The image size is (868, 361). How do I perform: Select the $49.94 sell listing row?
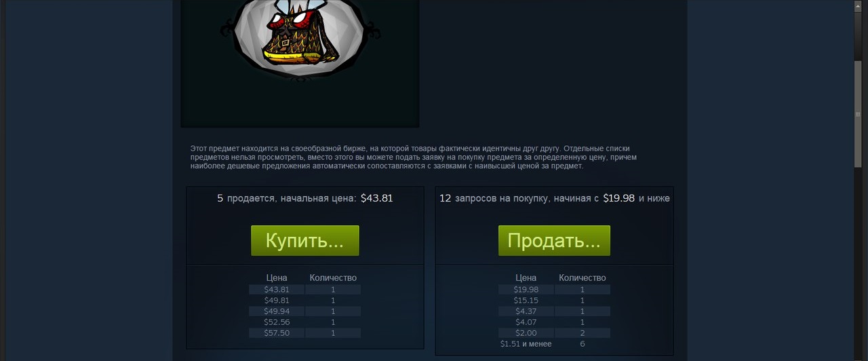pyautogui.click(x=304, y=311)
